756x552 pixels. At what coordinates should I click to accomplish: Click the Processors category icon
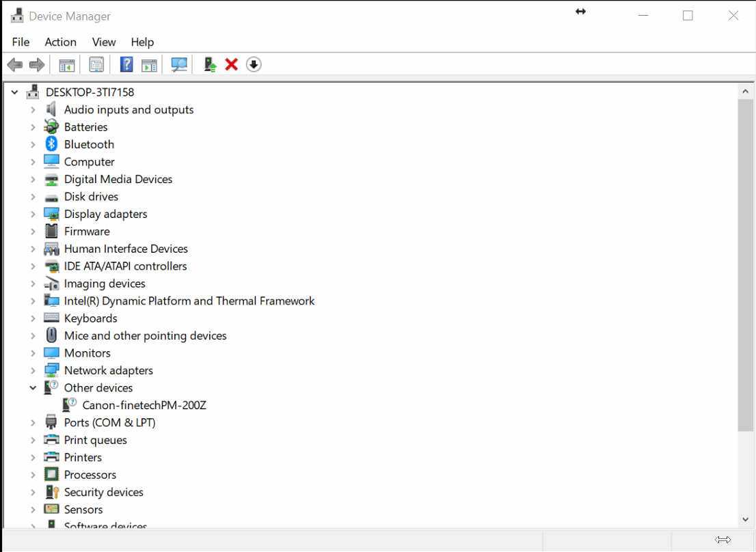point(51,474)
